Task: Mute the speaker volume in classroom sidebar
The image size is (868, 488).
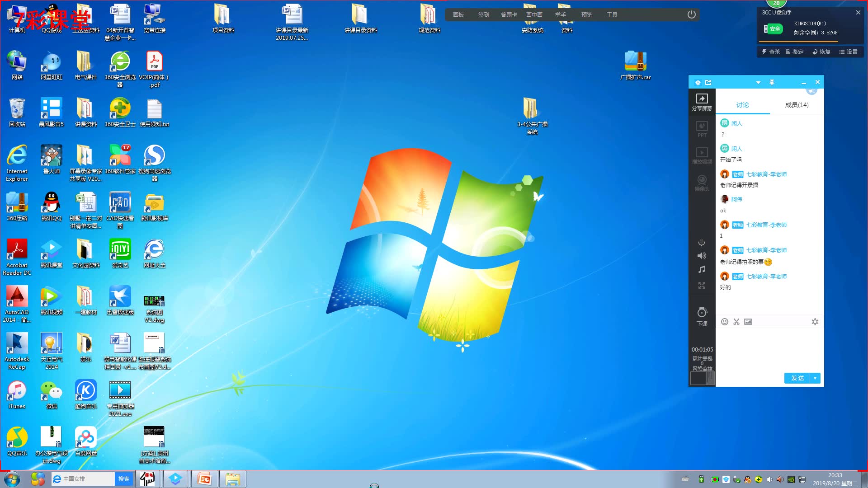Action: pyautogui.click(x=702, y=256)
